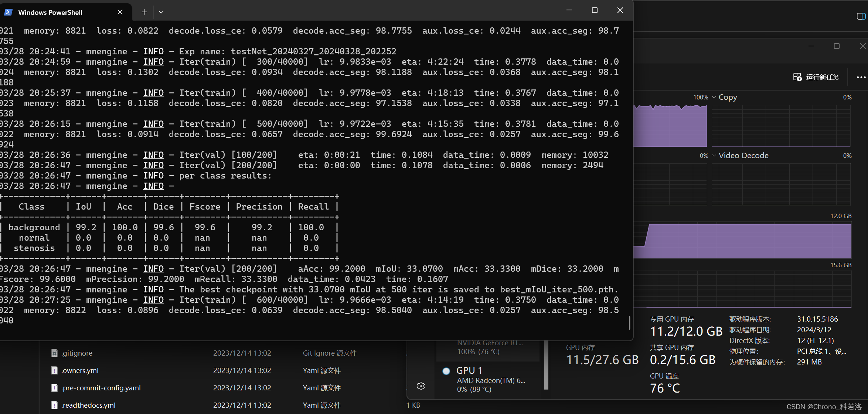Viewport: 868px width, 414px height.
Task: Open the .readthedocs.yml file
Action: [88, 405]
